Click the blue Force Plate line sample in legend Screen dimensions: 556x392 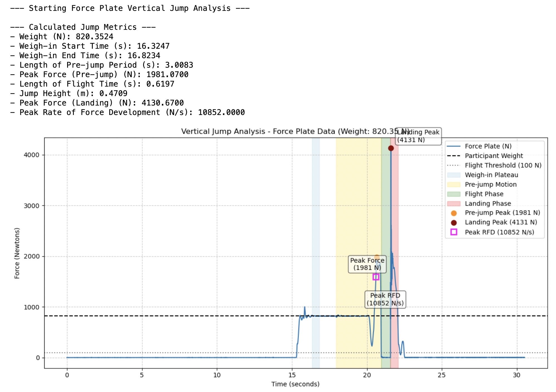[453, 146]
